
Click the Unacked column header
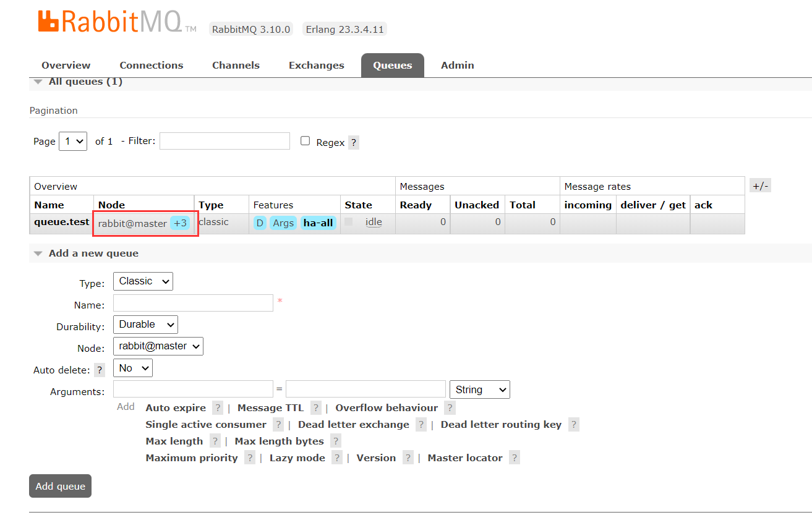(477, 205)
